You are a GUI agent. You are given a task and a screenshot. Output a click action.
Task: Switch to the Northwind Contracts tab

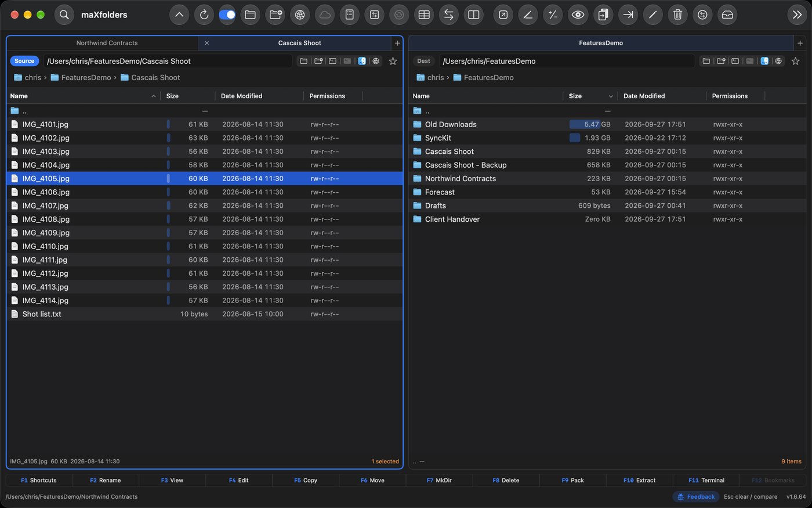pyautogui.click(x=107, y=43)
